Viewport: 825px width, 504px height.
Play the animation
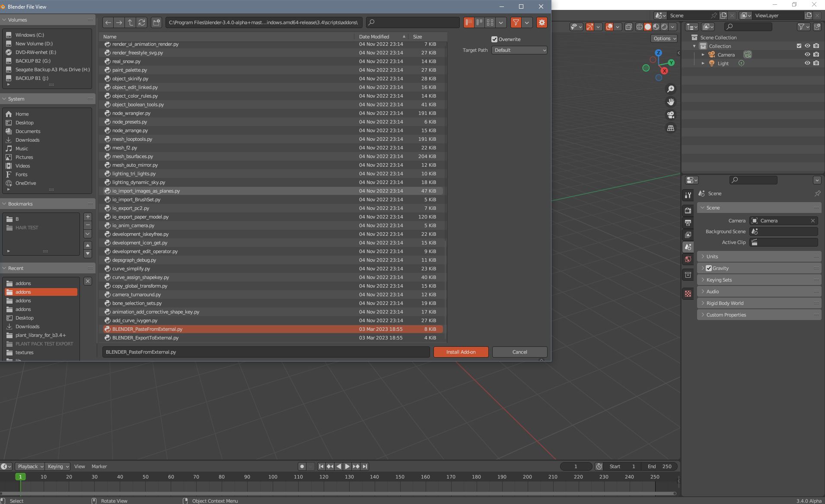click(x=347, y=466)
